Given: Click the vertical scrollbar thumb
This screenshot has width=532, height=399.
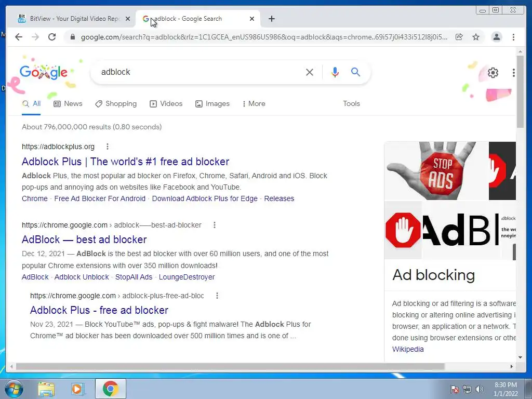Looking at the screenshot, I should tap(520, 91).
